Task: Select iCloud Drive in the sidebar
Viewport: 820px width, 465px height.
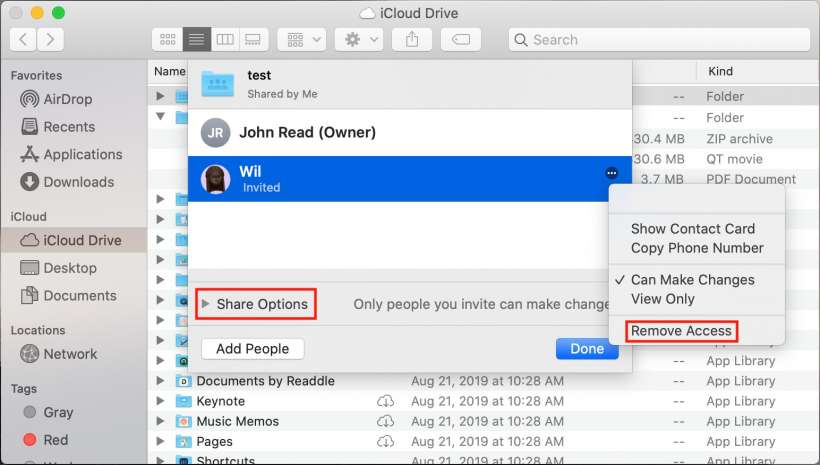Action: pos(73,240)
